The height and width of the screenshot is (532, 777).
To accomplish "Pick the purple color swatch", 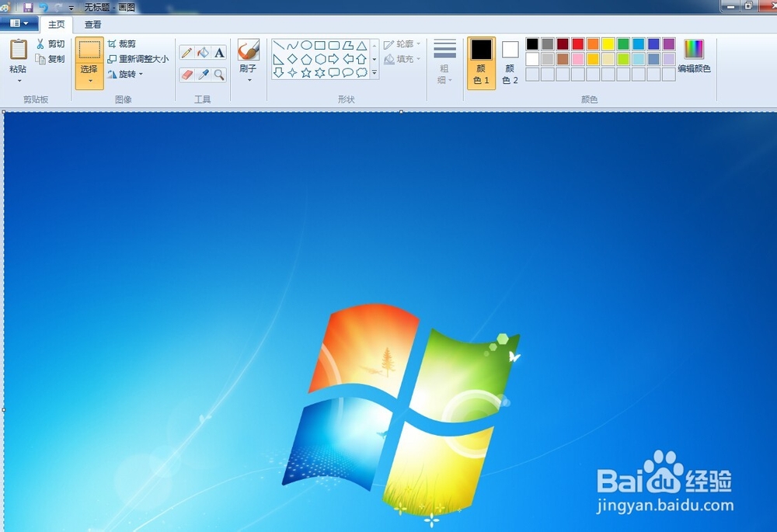I will [669, 44].
